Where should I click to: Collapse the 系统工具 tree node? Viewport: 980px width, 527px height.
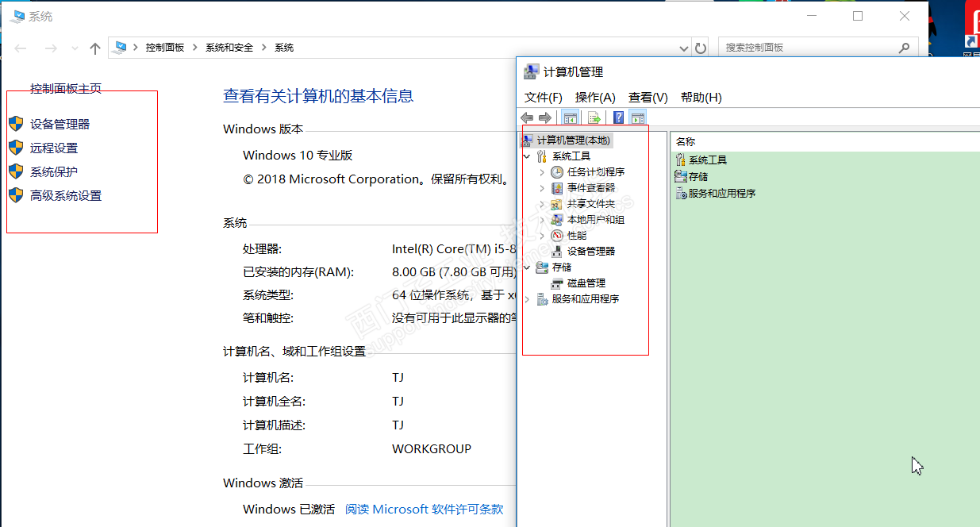point(528,156)
